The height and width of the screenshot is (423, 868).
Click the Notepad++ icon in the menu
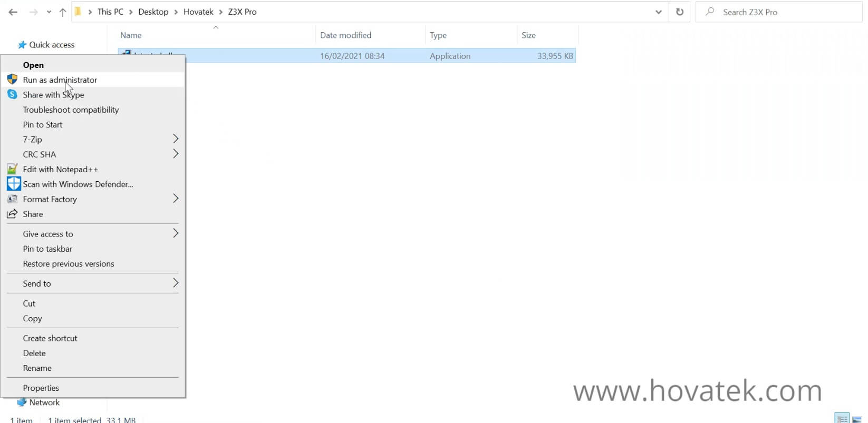[x=12, y=169]
